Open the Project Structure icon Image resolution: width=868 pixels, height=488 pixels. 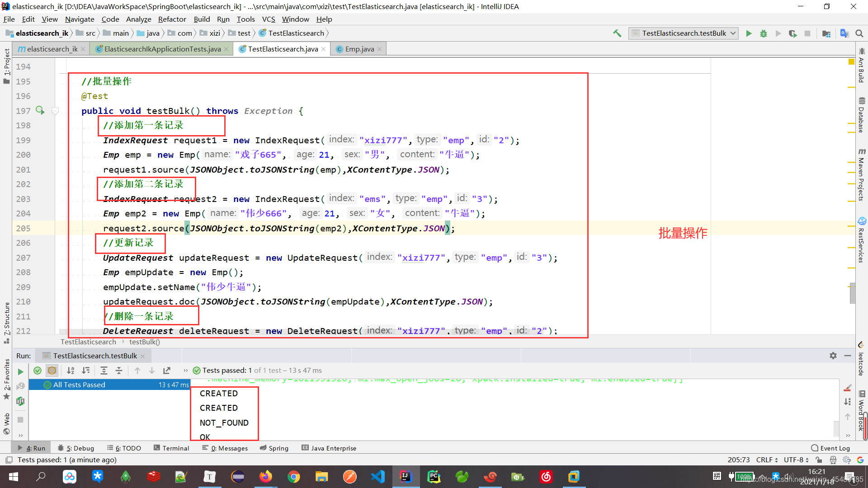tap(826, 33)
